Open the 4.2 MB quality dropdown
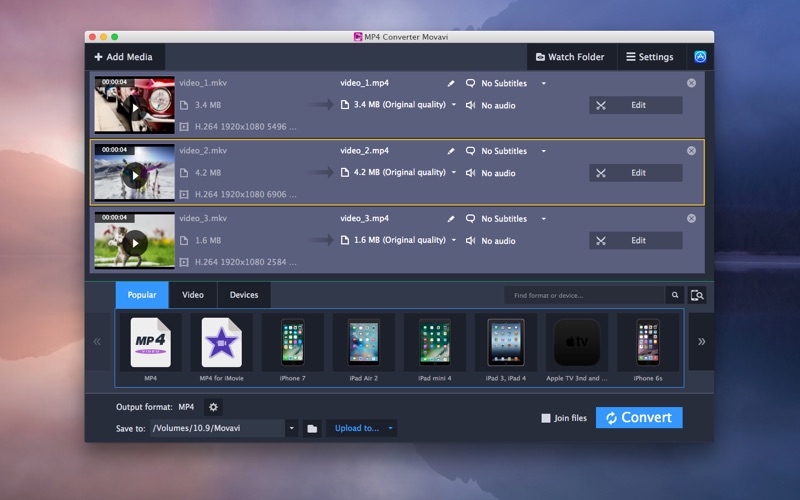 [454, 172]
